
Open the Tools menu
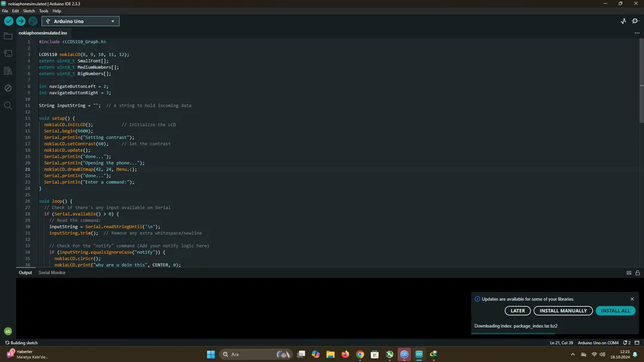tap(44, 11)
